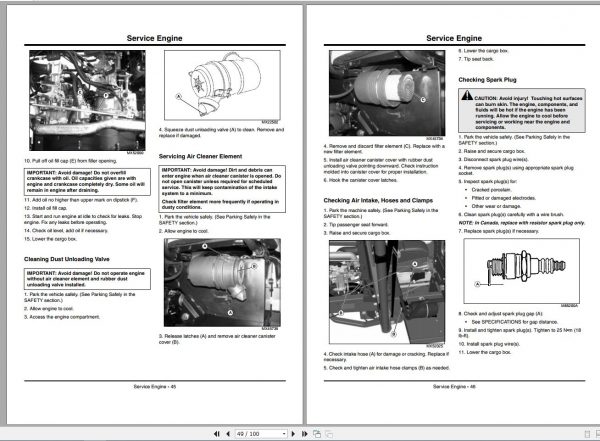
Task: Go to the previous page
Action: [x=228, y=434]
